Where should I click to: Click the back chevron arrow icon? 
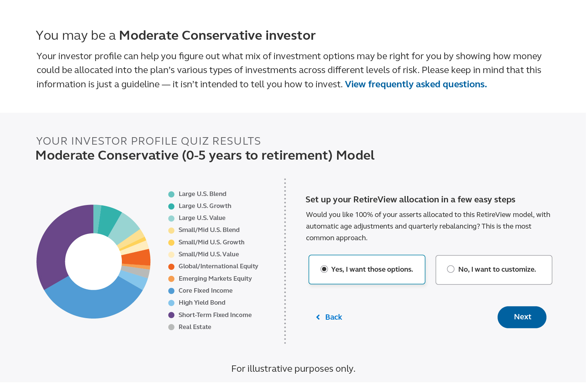[x=318, y=317]
